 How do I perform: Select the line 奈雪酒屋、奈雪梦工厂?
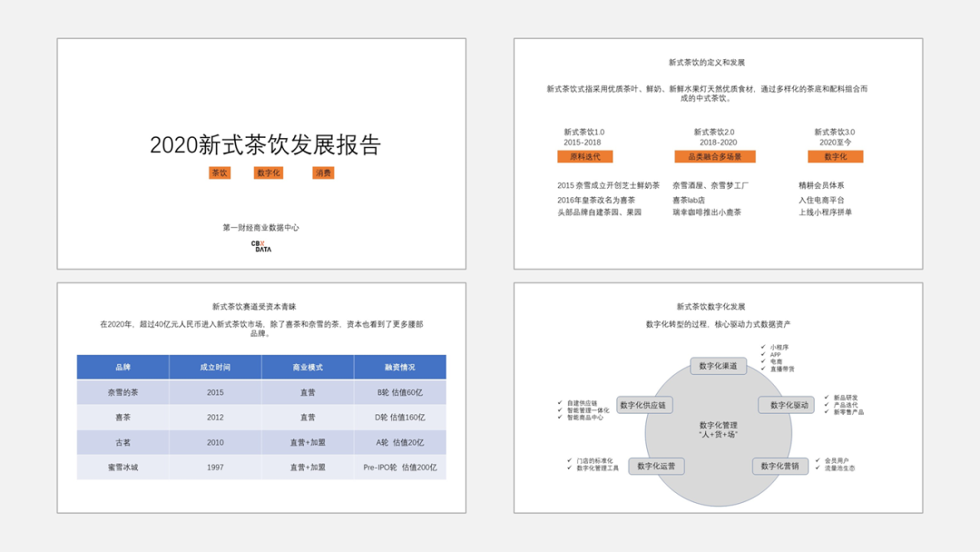pos(710,185)
